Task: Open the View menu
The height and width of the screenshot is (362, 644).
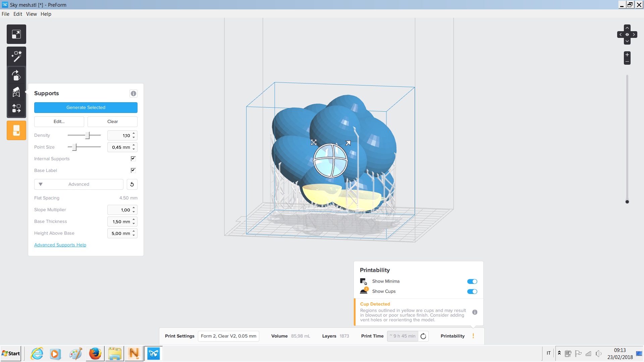Action: tap(31, 14)
